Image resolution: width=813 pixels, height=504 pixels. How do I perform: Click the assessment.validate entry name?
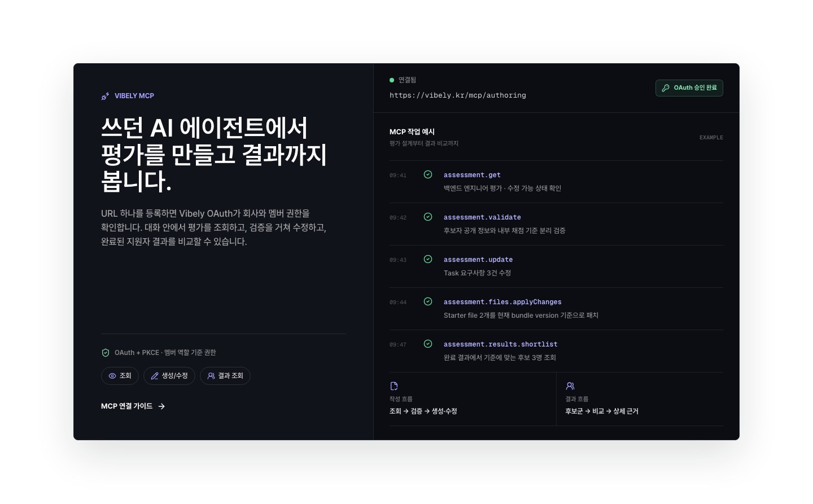tap(482, 217)
